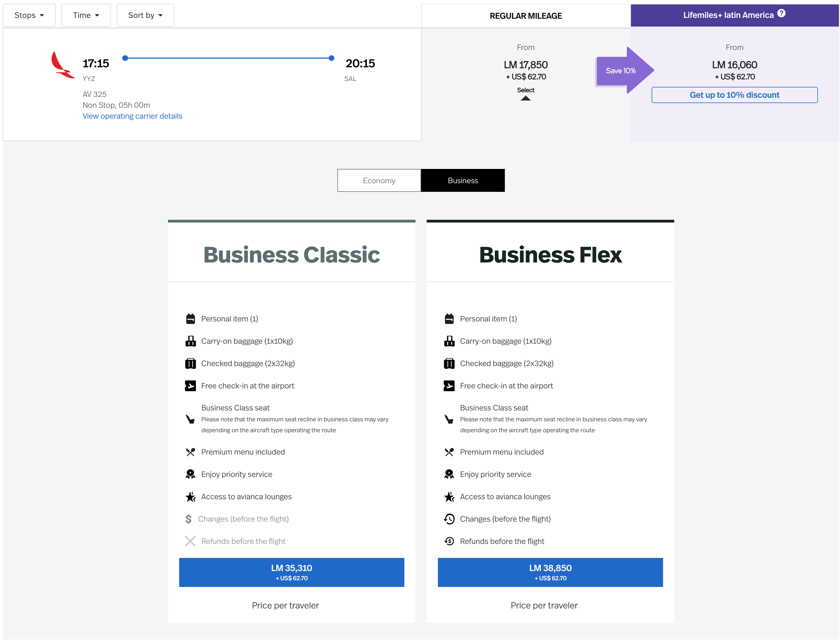
Task: Click the Business Flex changes clock icon
Action: click(x=449, y=519)
